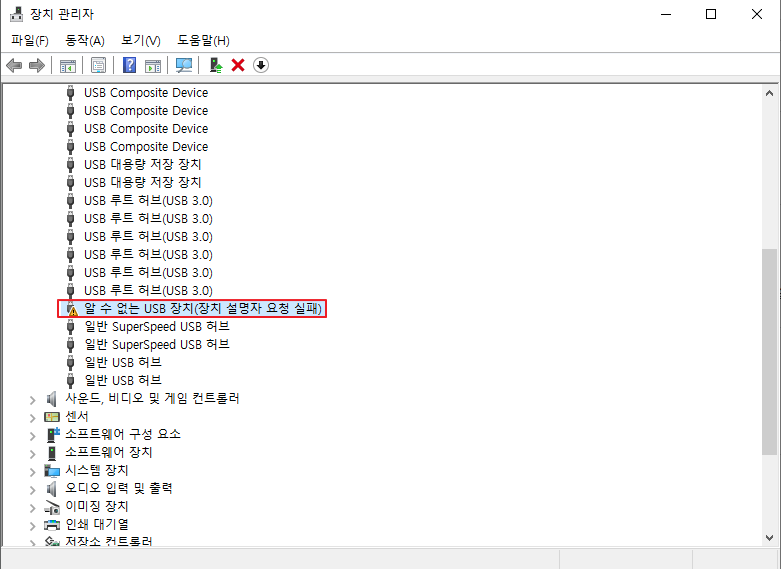
Task: Select the 인쇄 대기열 label
Action: (97, 524)
